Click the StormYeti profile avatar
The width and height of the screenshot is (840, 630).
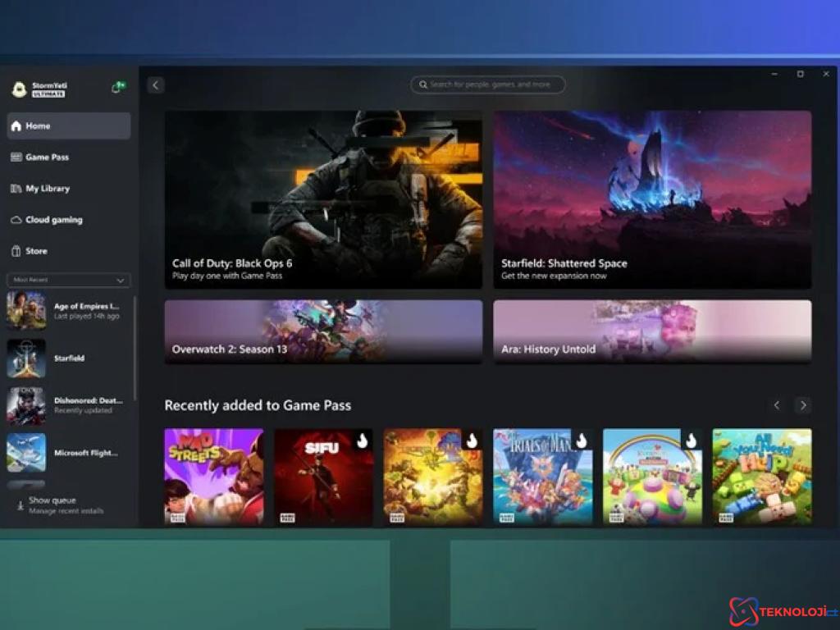pos(19,89)
